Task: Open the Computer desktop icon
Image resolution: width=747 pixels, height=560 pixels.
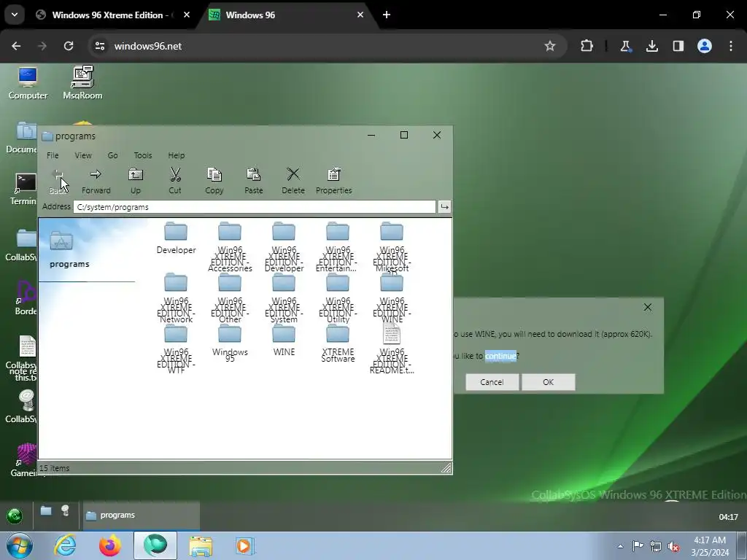Action: 28,83
